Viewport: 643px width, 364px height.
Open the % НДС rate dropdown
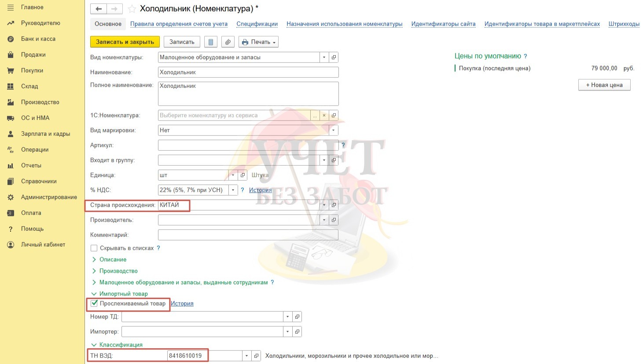click(233, 190)
